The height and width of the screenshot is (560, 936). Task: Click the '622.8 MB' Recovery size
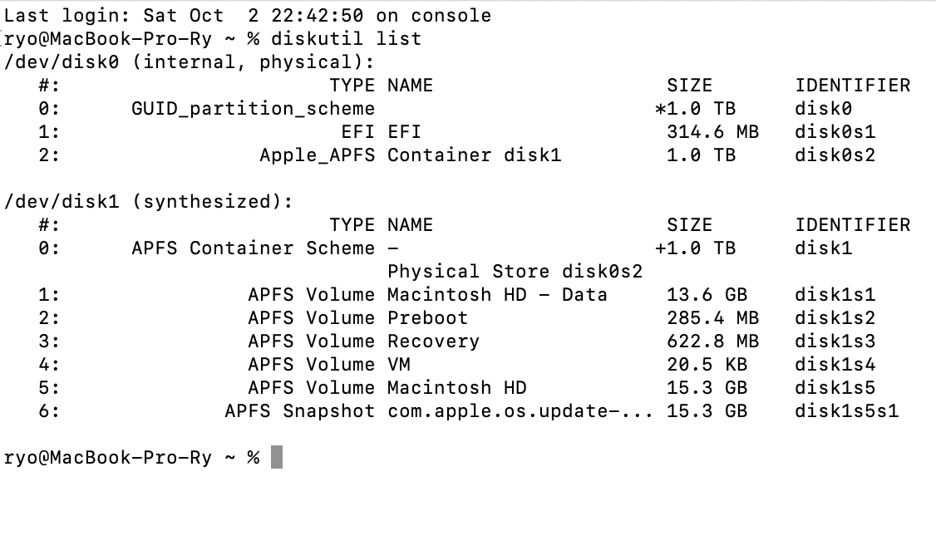coord(712,341)
